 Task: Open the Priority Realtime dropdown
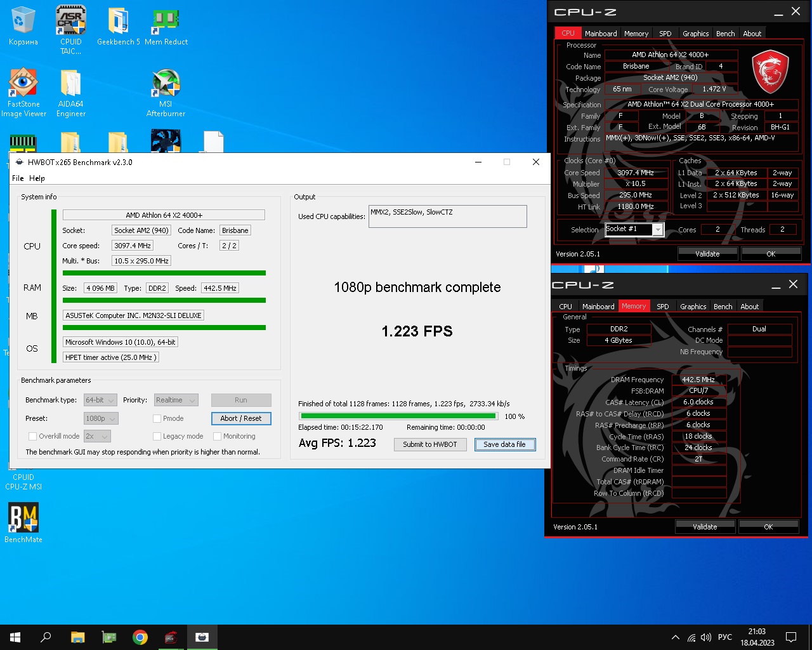[176, 400]
